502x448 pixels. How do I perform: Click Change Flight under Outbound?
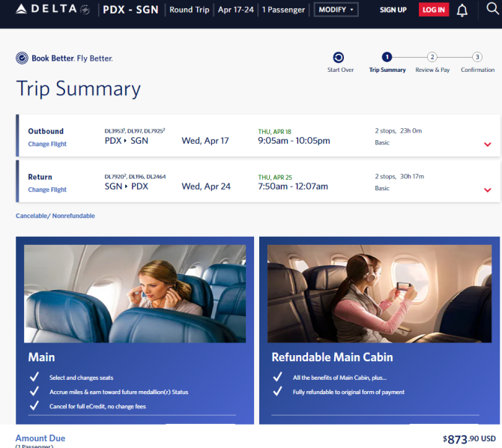pos(47,144)
